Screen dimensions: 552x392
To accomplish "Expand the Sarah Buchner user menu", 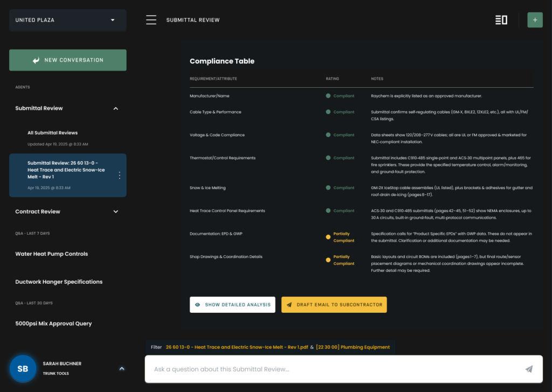I will tap(122, 368).
